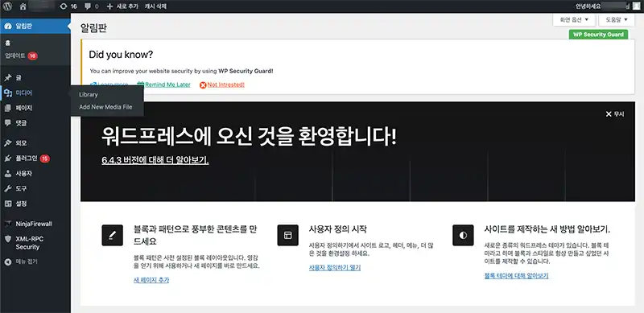Select 알림판 dashboard menu item
The height and width of the screenshot is (313, 644).
pos(35,27)
